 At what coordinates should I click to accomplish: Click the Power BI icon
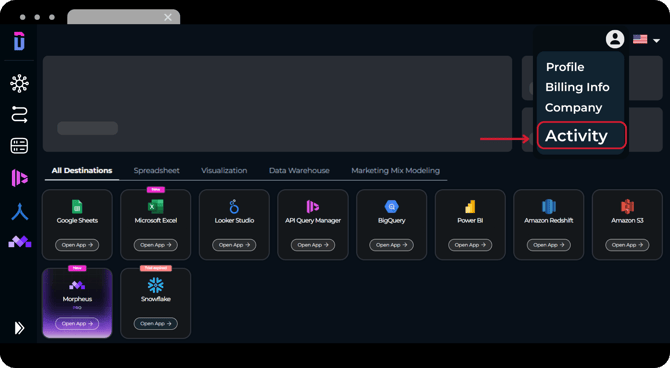[x=470, y=207]
